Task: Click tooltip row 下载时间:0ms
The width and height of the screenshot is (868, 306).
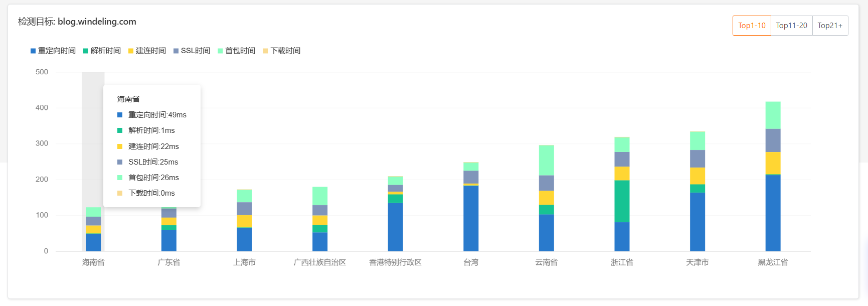Action: tap(146, 193)
